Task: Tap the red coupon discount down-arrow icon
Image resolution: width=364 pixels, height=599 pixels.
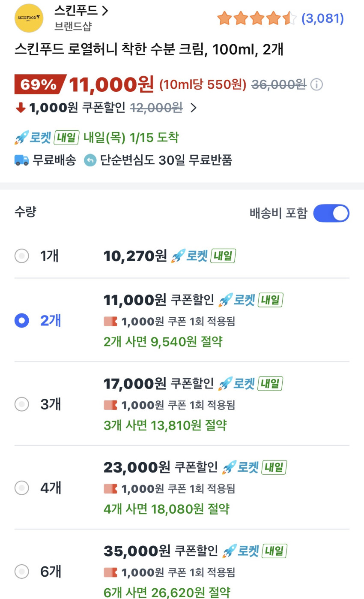Action: (21, 108)
